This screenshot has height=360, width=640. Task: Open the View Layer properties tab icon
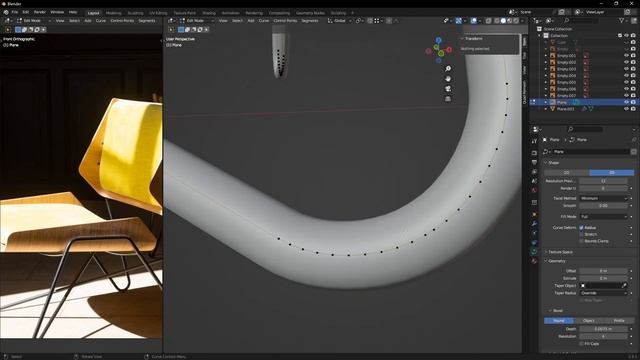(x=534, y=172)
